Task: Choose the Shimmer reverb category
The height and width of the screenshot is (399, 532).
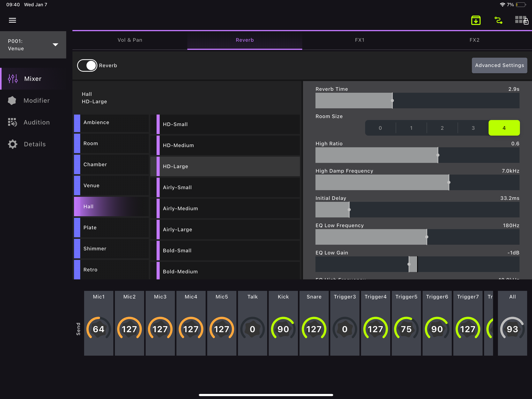Action: [111, 249]
